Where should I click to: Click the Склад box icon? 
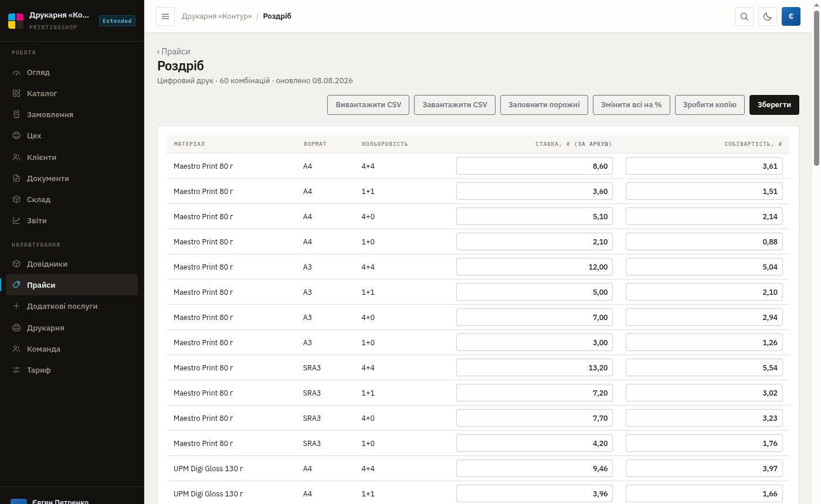(x=16, y=200)
